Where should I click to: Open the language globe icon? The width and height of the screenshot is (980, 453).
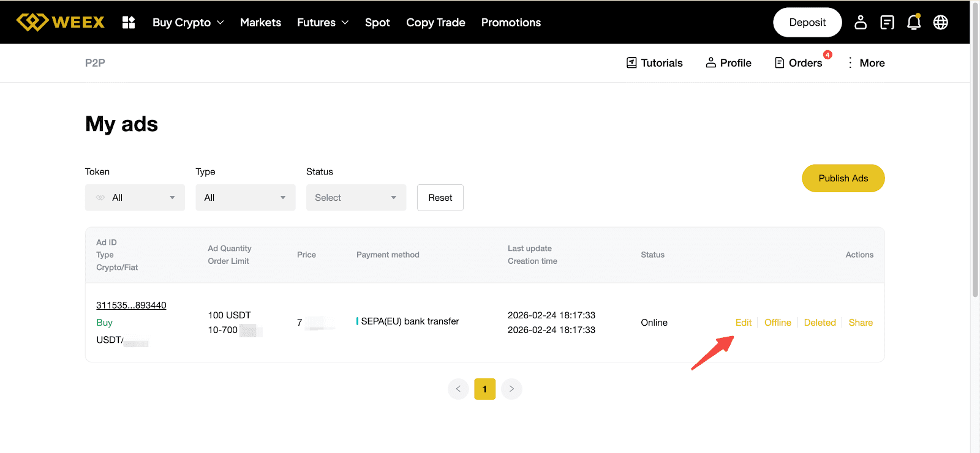(x=941, y=22)
